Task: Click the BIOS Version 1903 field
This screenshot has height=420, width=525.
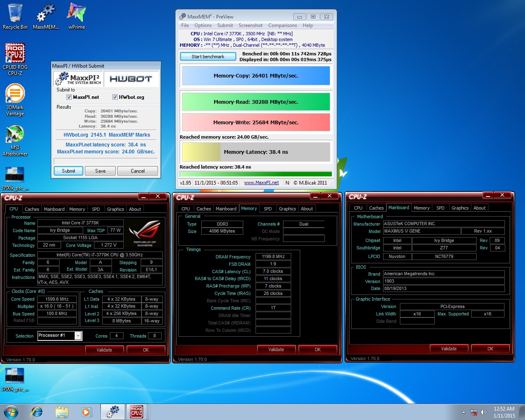Action: point(444,281)
